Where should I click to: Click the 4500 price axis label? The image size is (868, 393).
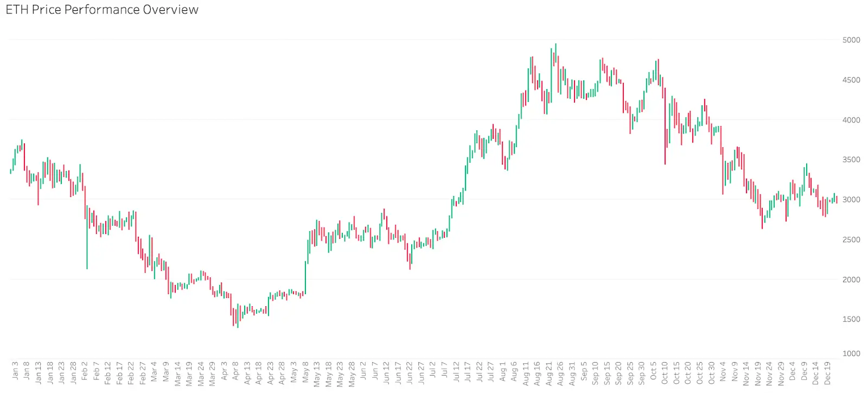(x=851, y=80)
